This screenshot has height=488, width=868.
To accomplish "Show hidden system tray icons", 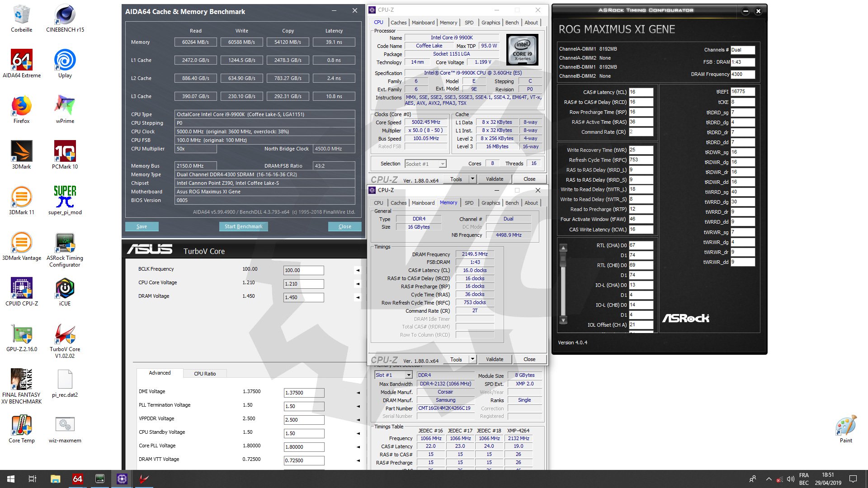I will point(769,479).
